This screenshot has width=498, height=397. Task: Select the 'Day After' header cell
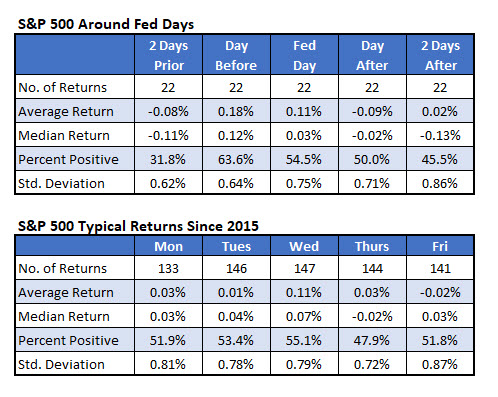click(372, 55)
